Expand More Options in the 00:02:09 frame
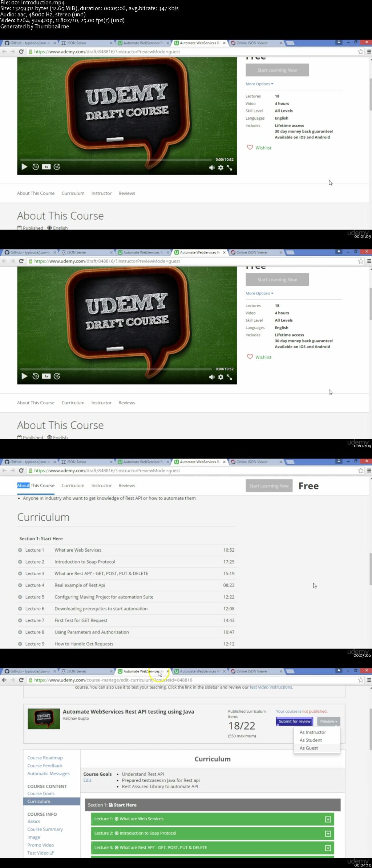Viewport: 372px width, 868px height. click(x=259, y=293)
